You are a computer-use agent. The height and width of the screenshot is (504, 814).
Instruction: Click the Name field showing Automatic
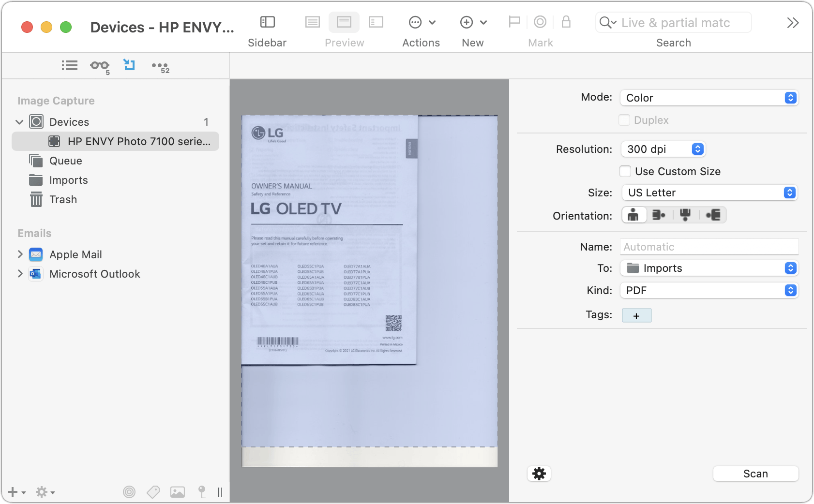[709, 247]
